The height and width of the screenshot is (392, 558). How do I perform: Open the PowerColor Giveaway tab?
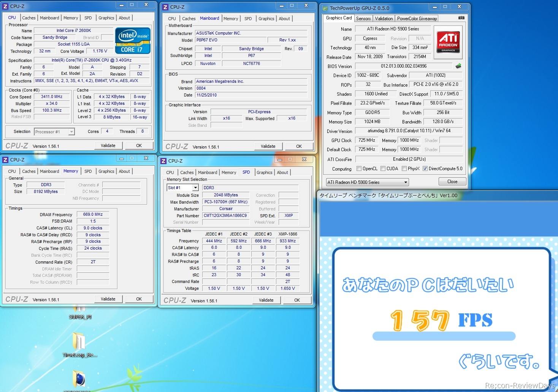coord(417,19)
